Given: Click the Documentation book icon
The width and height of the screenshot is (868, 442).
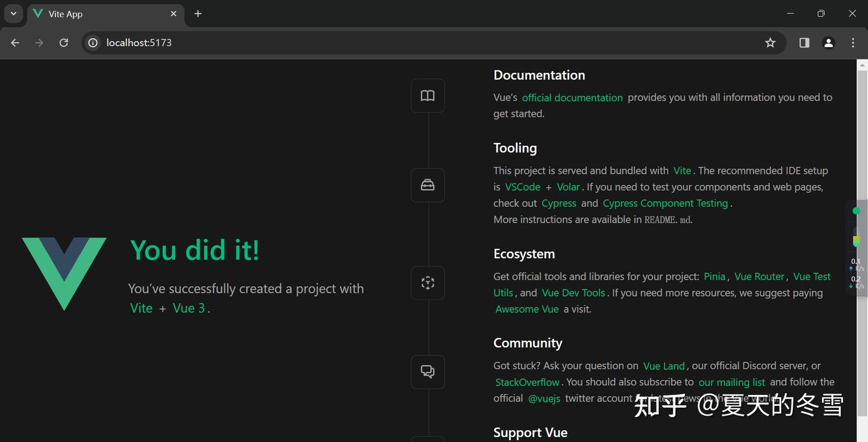Looking at the screenshot, I should [x=427, y=96].
